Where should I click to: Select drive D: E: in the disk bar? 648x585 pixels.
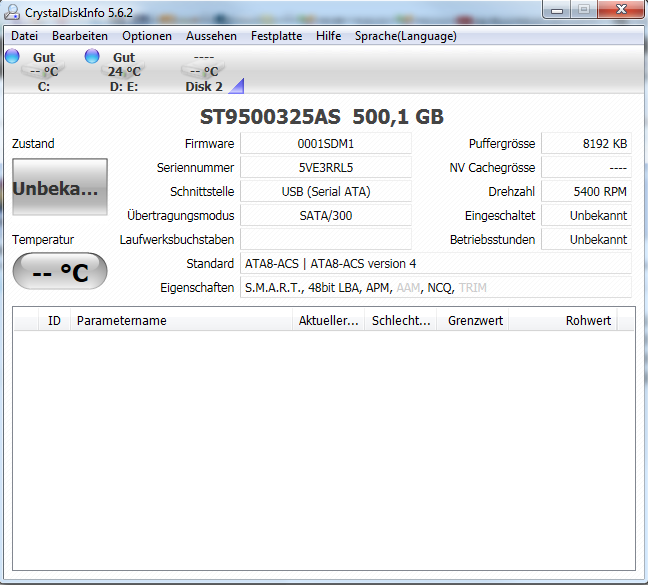coord(124,71)
